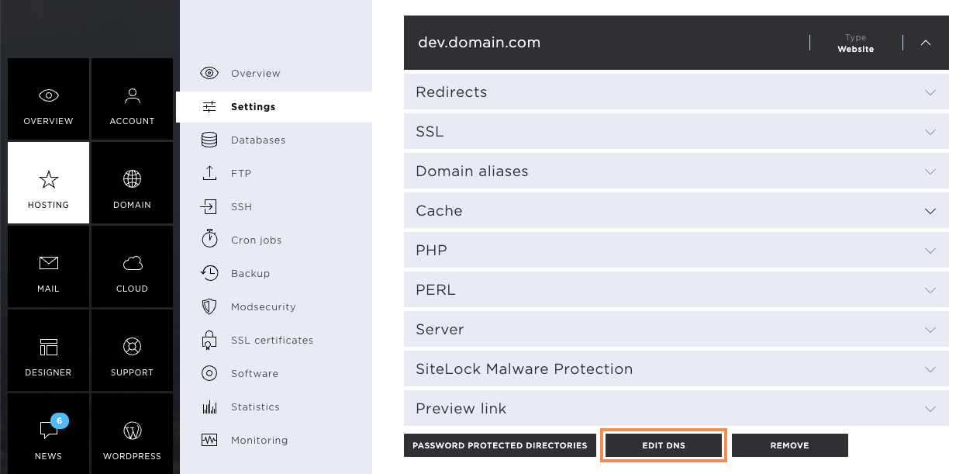The width and height of the screenshot is (980, 474).
Task: Click the Redirects section title
Action: coord(451,92)
